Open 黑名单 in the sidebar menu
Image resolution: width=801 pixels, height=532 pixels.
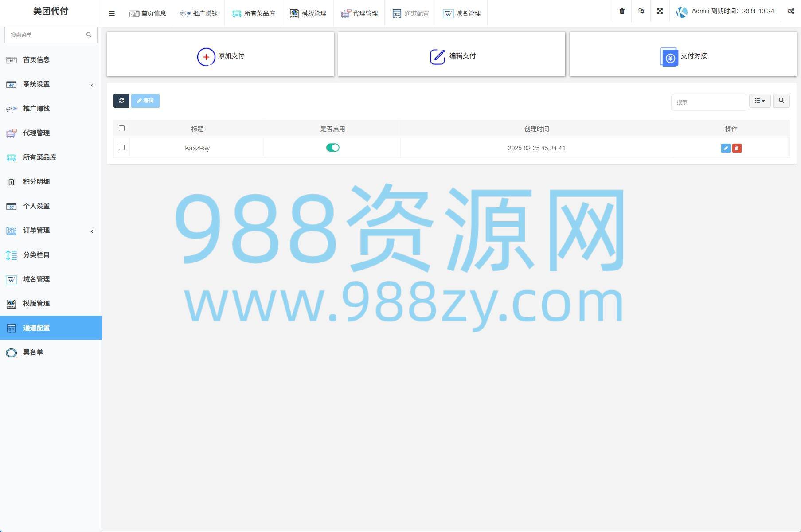point(33,352)
